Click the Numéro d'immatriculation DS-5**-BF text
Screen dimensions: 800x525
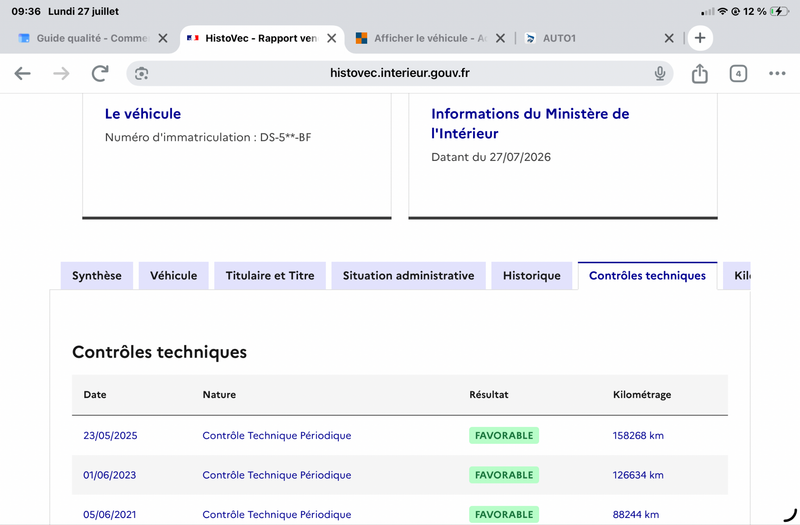(208, 137)
